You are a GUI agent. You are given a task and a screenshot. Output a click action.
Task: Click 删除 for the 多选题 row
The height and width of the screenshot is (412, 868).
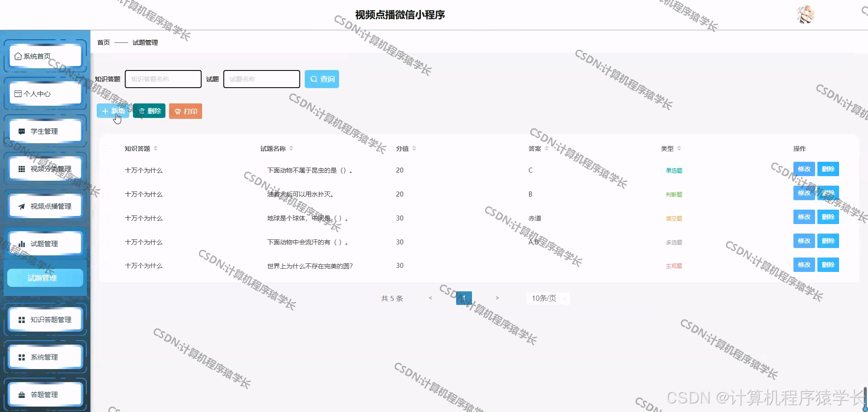828,241
